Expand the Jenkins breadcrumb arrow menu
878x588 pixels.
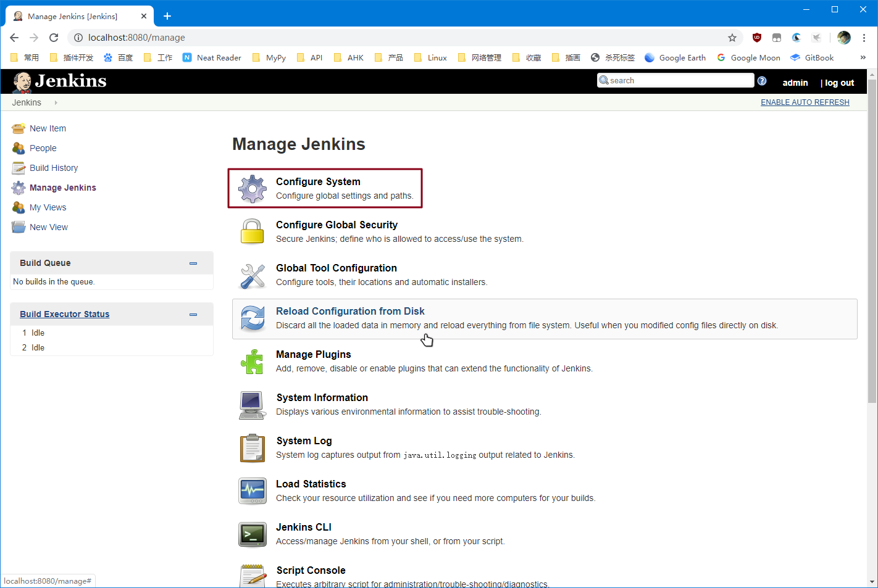pyautogui.click(x=56, y=102)
